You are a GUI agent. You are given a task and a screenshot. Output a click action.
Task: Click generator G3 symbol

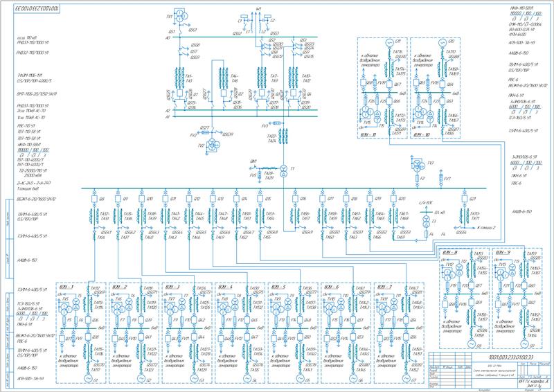click(194, 379)
